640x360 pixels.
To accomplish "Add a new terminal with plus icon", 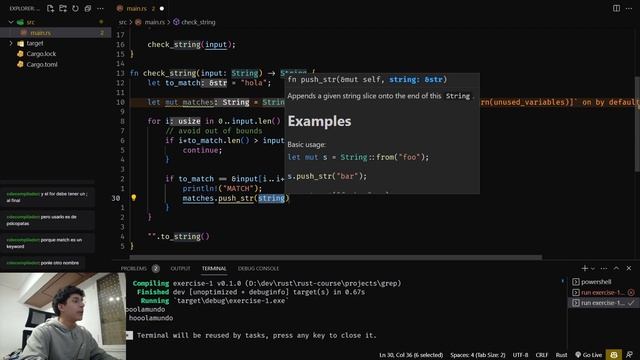I will (584, 268).
